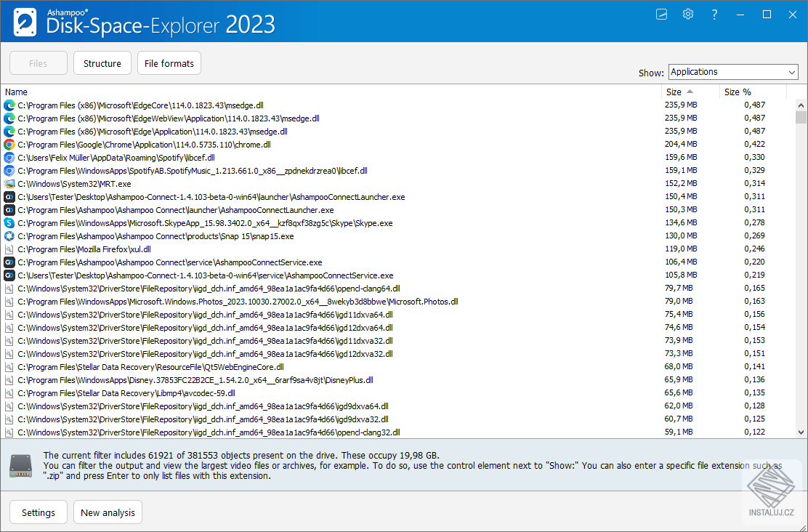This screenshot has width=808, height=532.
Task: Click the icon of the SpotifyAB.SpotifyMusic libcef.dll row
Action: [x=9, y=171]
